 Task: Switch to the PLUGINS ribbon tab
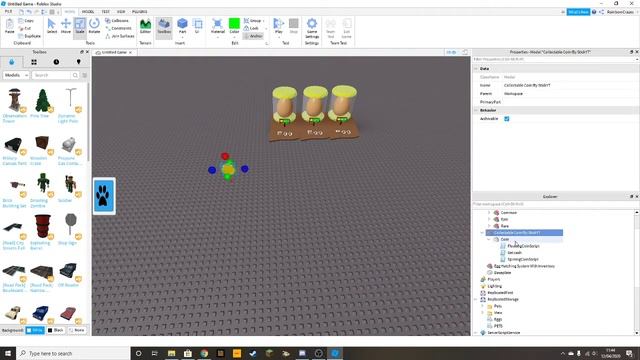[139, 11]
